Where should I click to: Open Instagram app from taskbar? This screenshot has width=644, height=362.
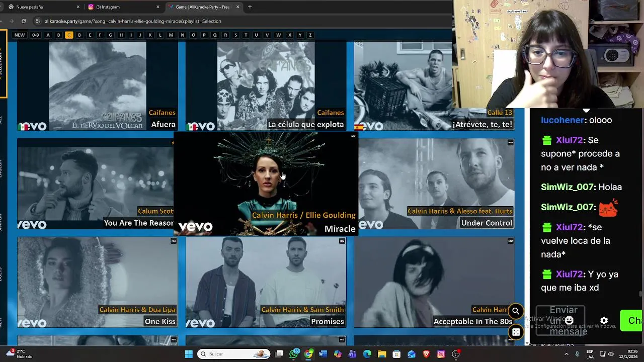tap(441, 354)
